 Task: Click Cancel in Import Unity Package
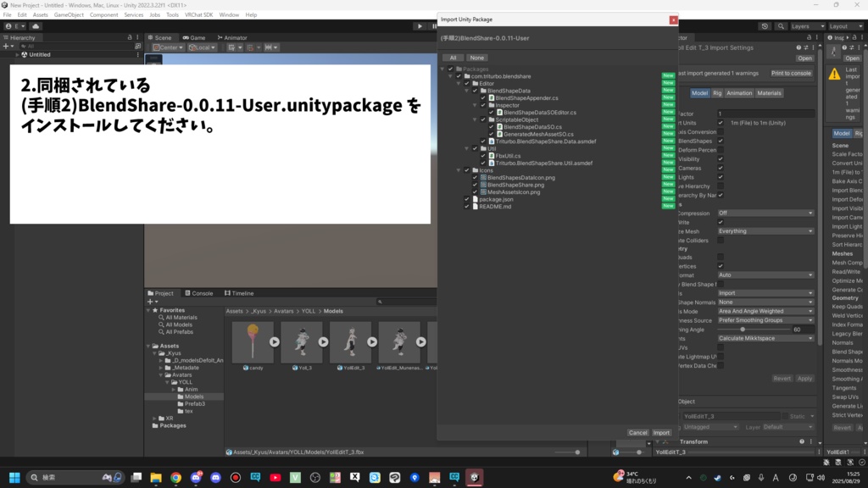pyautogui.click(x=637, y=433)
